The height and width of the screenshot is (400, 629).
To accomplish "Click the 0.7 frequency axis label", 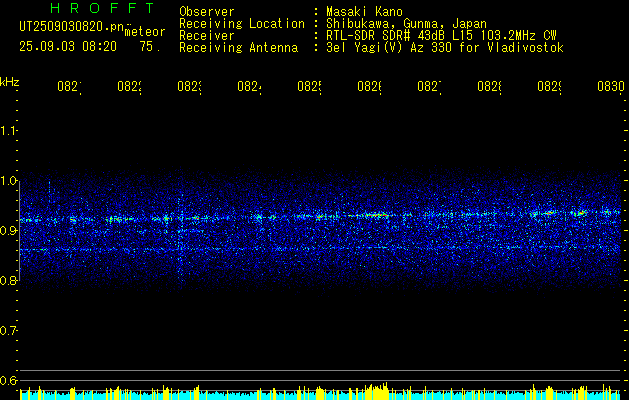I will [8, 331].
